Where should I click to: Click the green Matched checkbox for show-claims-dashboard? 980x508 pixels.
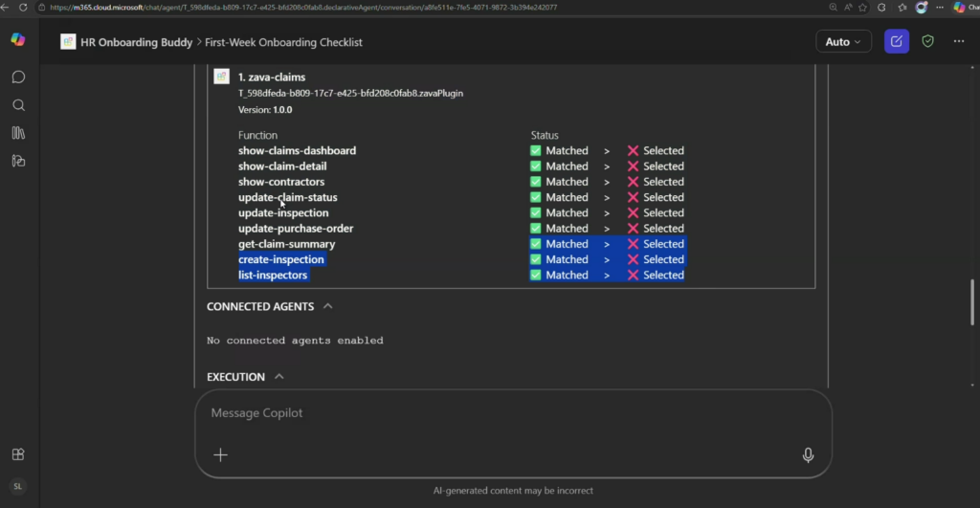pos(536,151)
